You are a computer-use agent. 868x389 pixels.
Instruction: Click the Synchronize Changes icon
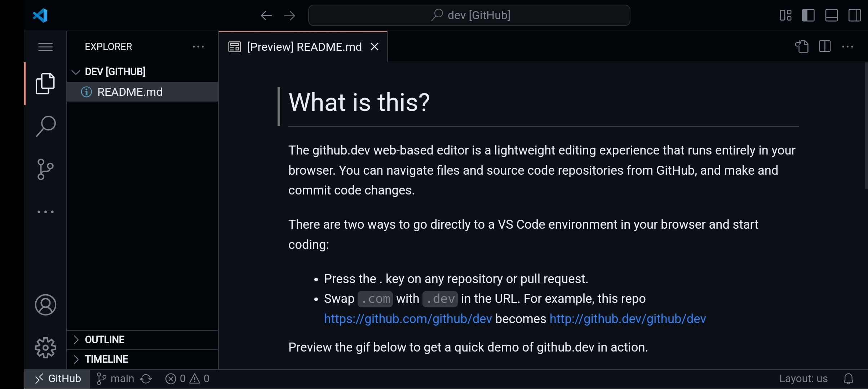click(x=146, y=379)
